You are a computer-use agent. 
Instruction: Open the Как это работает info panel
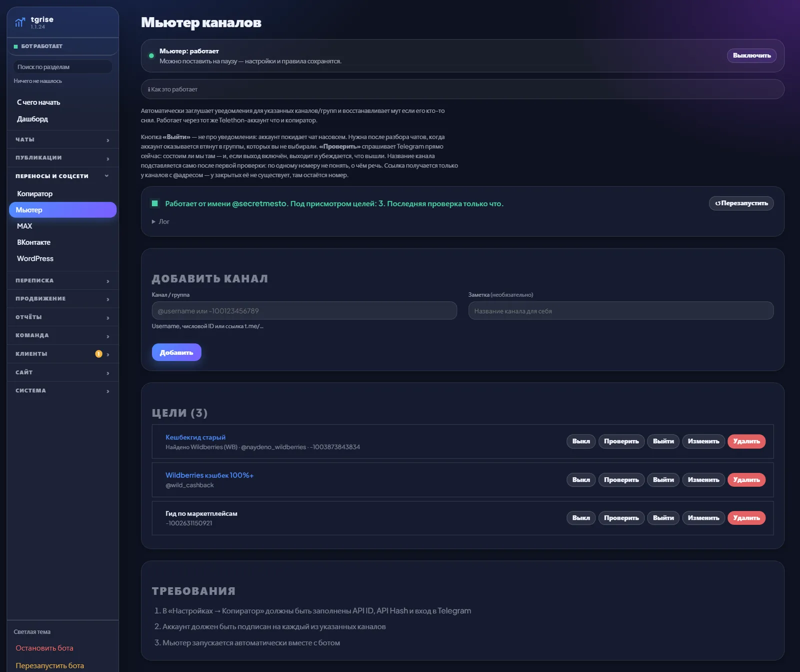point(462,89)
